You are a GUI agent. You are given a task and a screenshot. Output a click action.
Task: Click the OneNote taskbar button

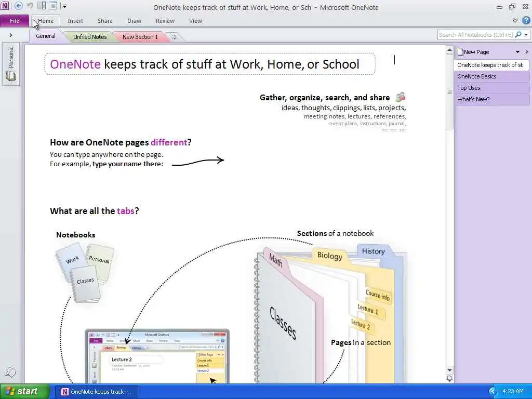97,392
